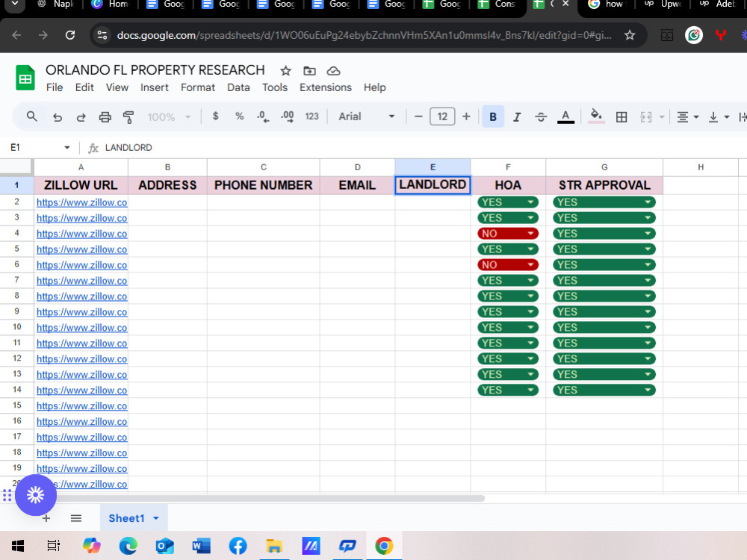
Task: Open the search menus magnifier icon
Action: 32,116
